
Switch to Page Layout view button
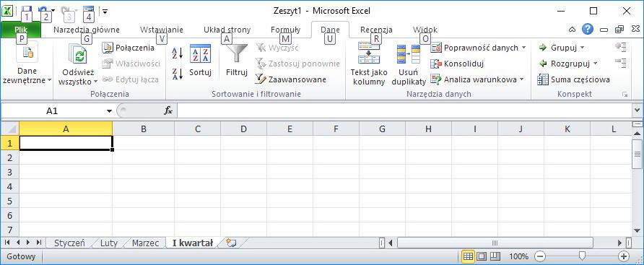[482, 257]
